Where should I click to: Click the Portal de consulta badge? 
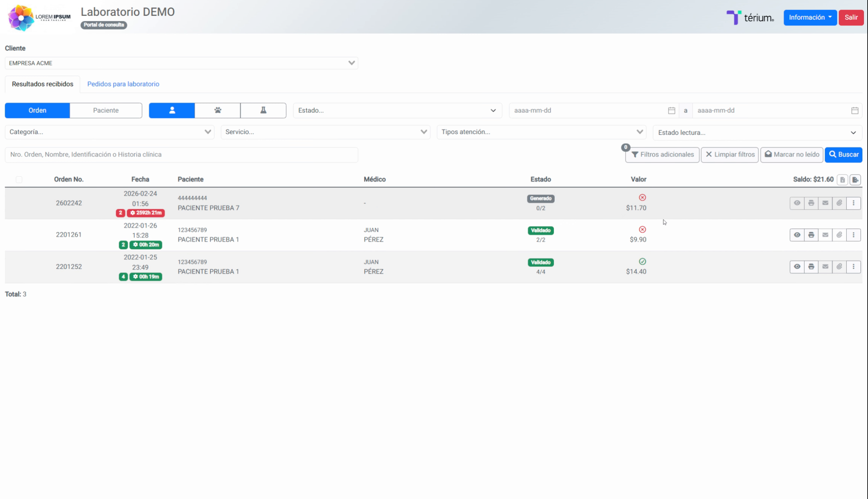point(104,25)
